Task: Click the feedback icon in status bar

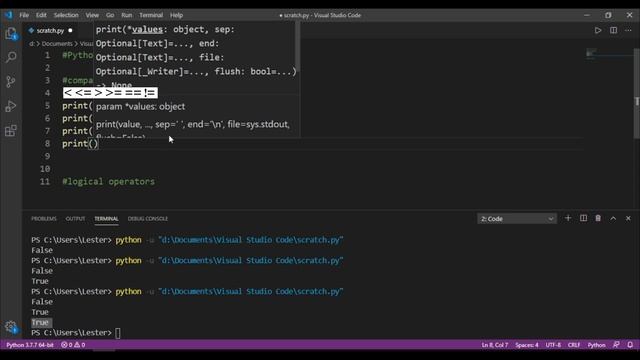Action: tap(616, 345)
